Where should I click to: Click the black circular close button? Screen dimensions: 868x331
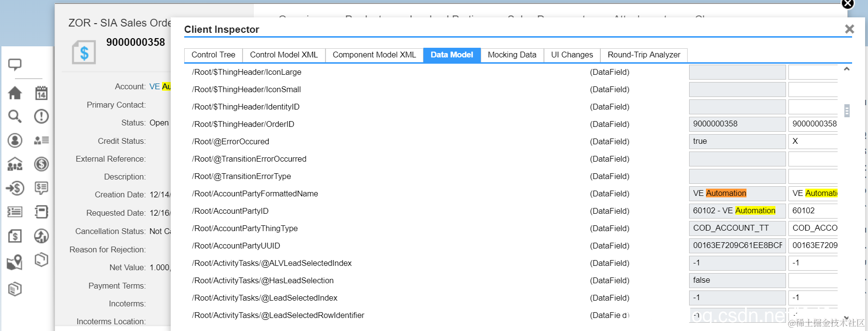point(848,4)
